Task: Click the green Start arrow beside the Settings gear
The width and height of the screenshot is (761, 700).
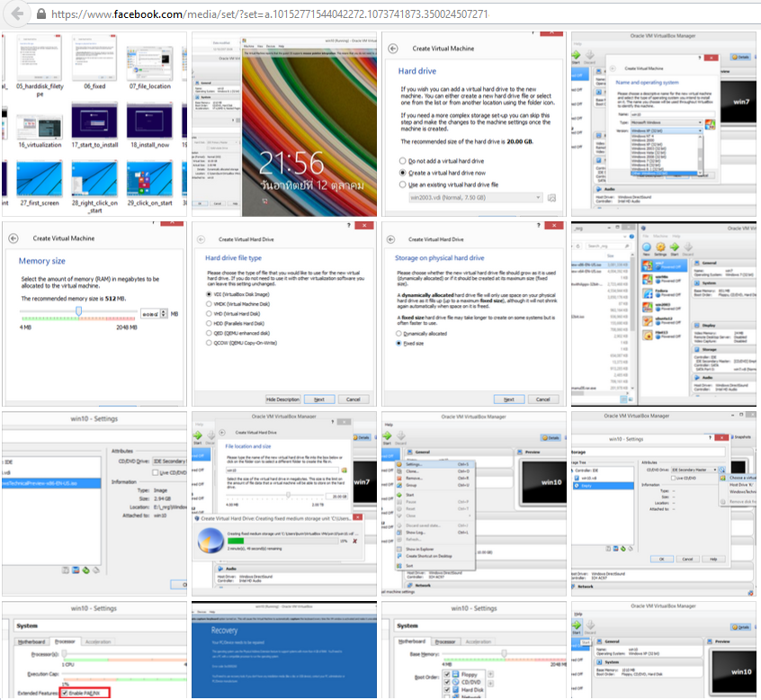Action: pyautogui.click(x=674, y=247)
